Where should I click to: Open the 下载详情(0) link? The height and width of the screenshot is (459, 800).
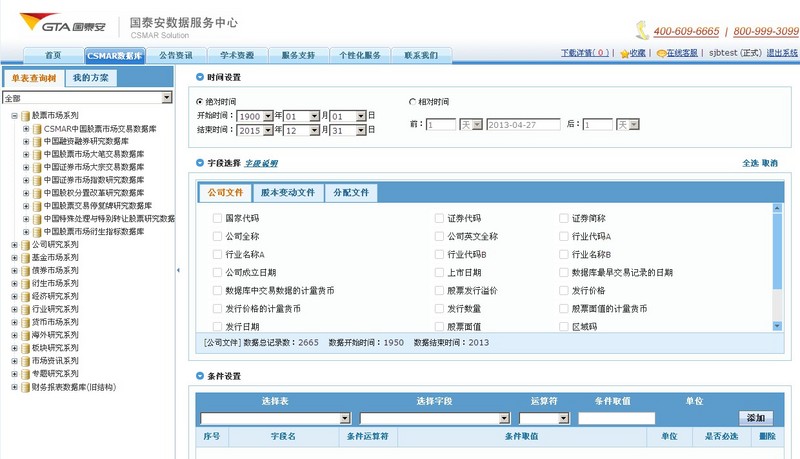[x=585, y=53]
